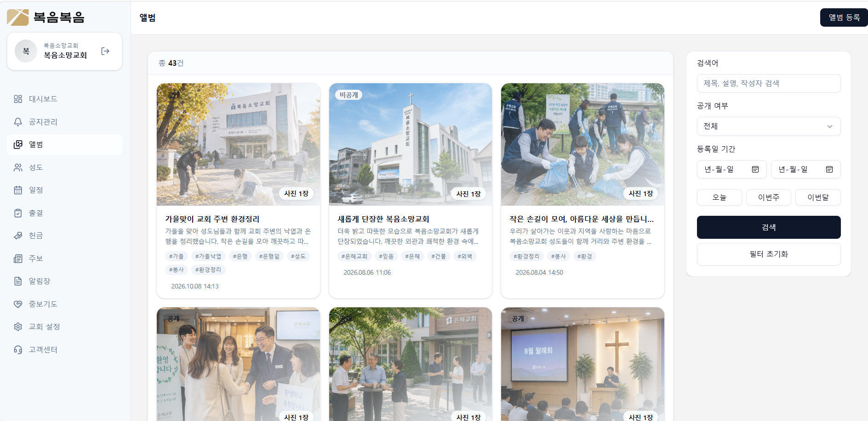Click the 총 43건 count label
This screenshot has height=421, width=868.
[171, 63]
